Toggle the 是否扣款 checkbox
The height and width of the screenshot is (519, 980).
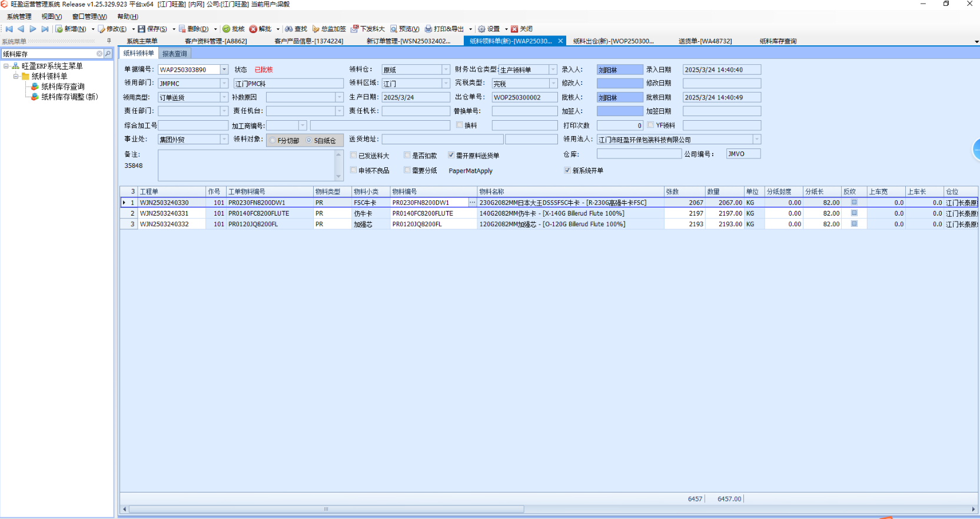407,155
